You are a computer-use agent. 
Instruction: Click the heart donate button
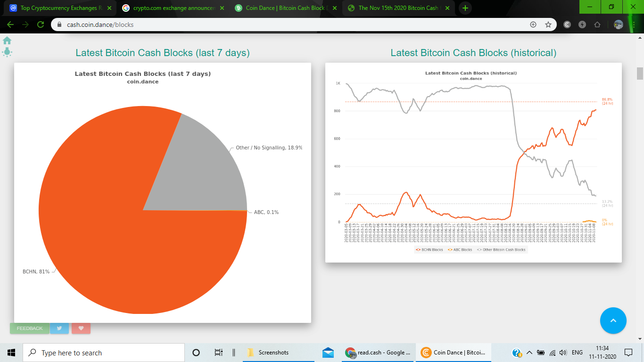pos(81,328)
